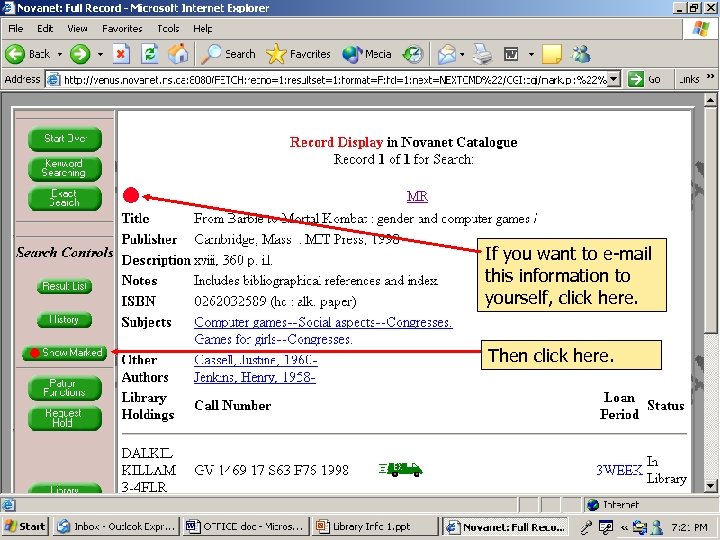Click the red mark-record circle

[131, 195]
